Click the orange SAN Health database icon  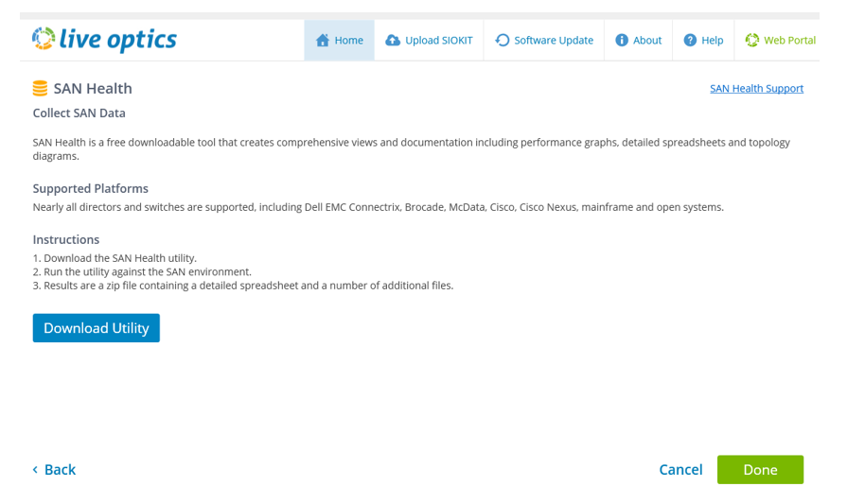(x=40, y=89)
